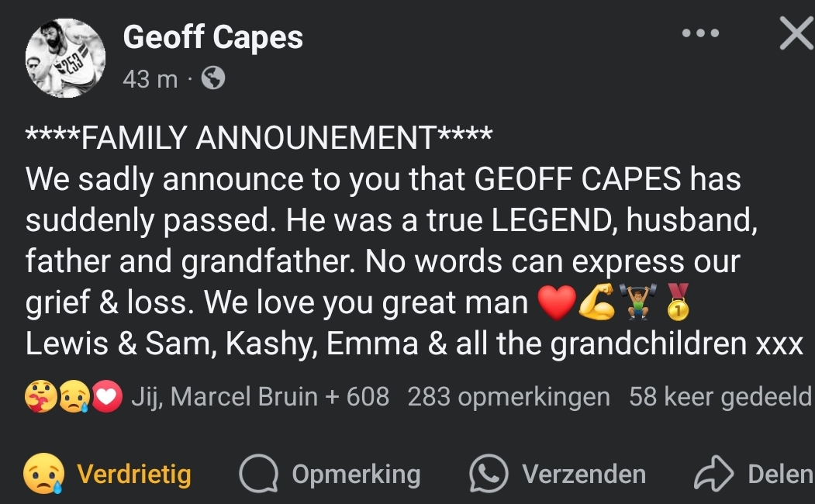Tap the Opmerking speech bubble icon
The height and width of the screenshot is (504, 815).
click(x=258, y=474)
